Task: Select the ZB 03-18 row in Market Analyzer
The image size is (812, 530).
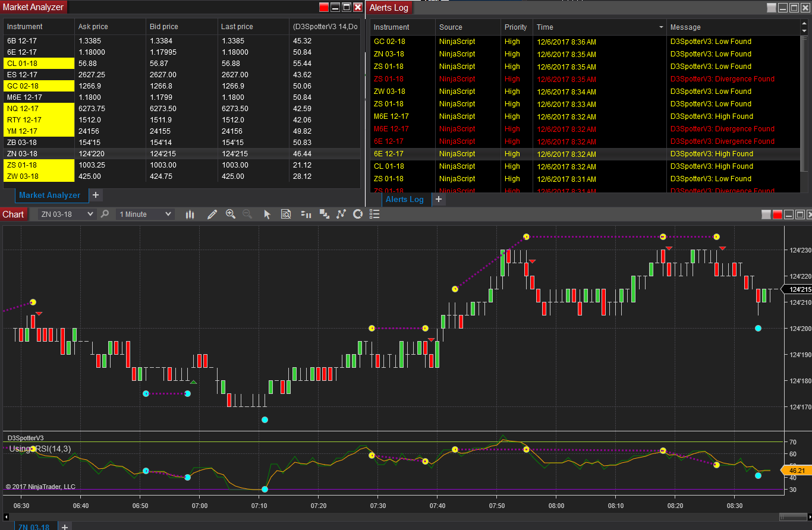Action: [x=182, y=143]
